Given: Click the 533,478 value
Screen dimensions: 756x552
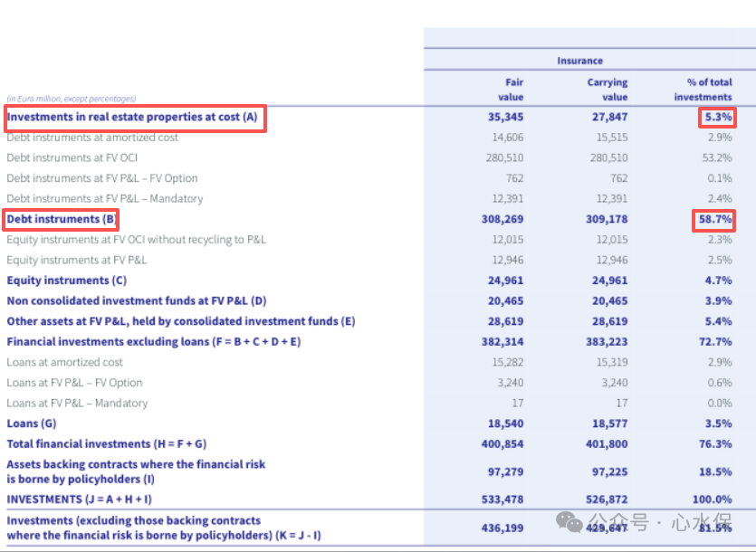Looking at the screenshot, I should tap(502, 500).
